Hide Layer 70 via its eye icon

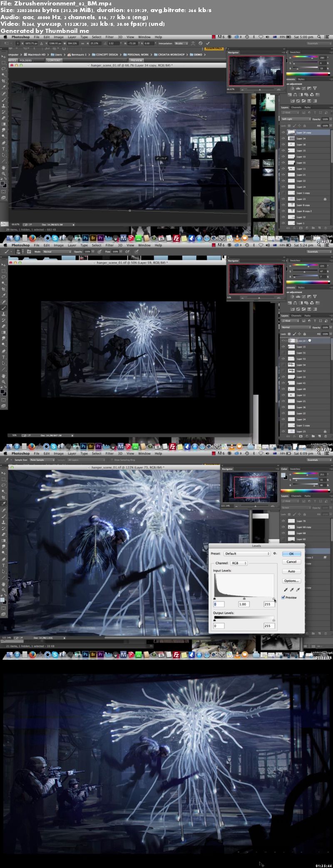[283, 521]
